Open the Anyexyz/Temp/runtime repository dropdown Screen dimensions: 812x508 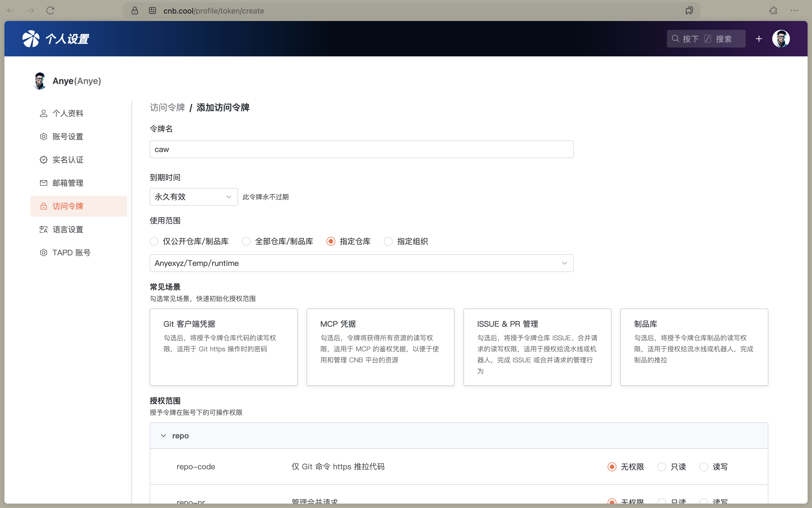tap(362, 263)
